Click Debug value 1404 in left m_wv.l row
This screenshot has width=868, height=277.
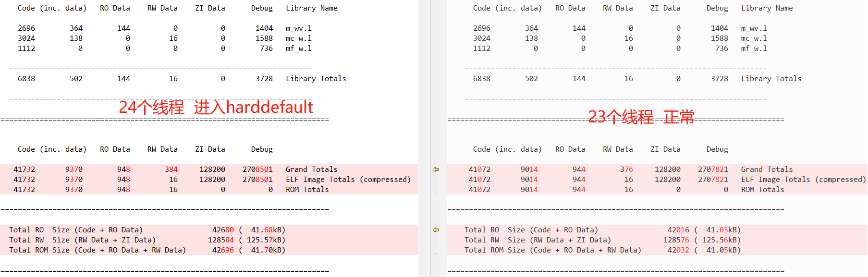click(264, 28)
